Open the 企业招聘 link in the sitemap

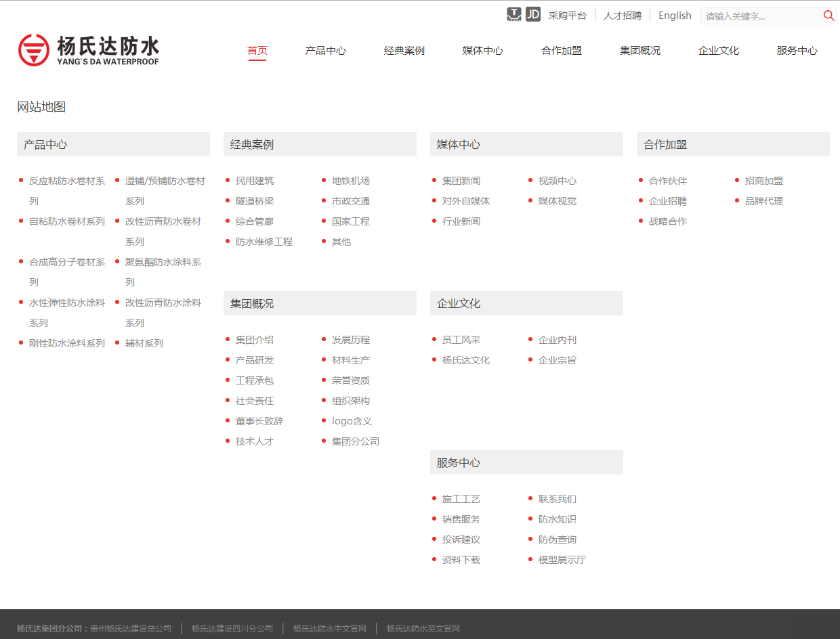click(x=668, y=201)
